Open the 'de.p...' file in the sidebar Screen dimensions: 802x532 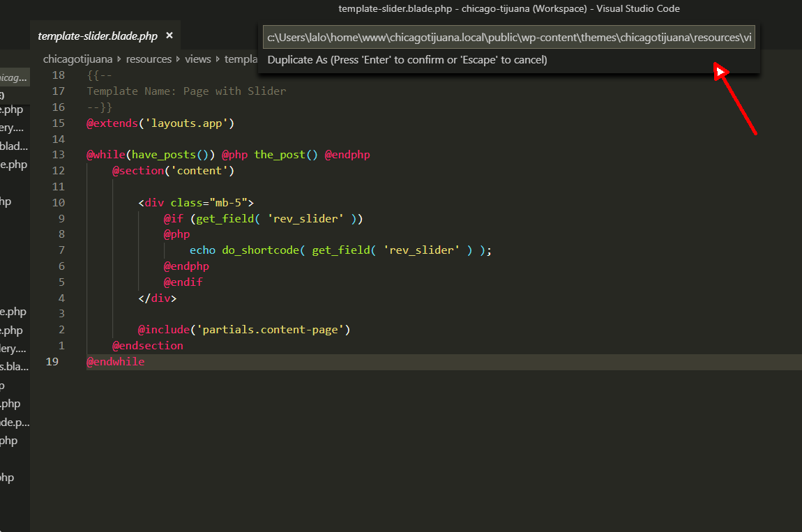click(x=14, y=422)
